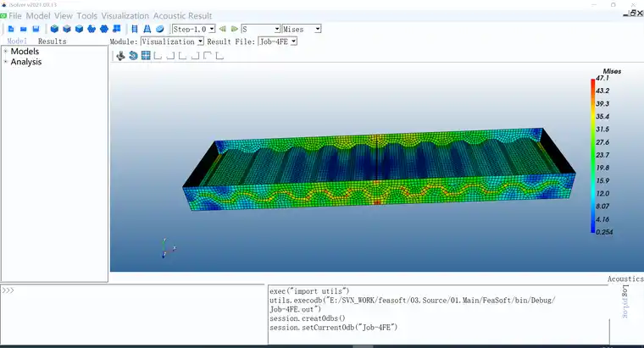The height and width of the screenshot is (348, 644).
Task: Click the 23.7 legend value
Action: [602, 155]
